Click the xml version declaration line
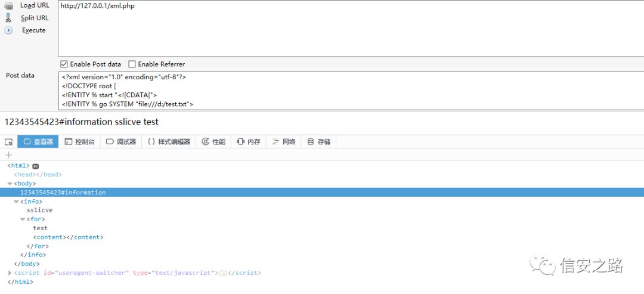 [x=124, y=77]
